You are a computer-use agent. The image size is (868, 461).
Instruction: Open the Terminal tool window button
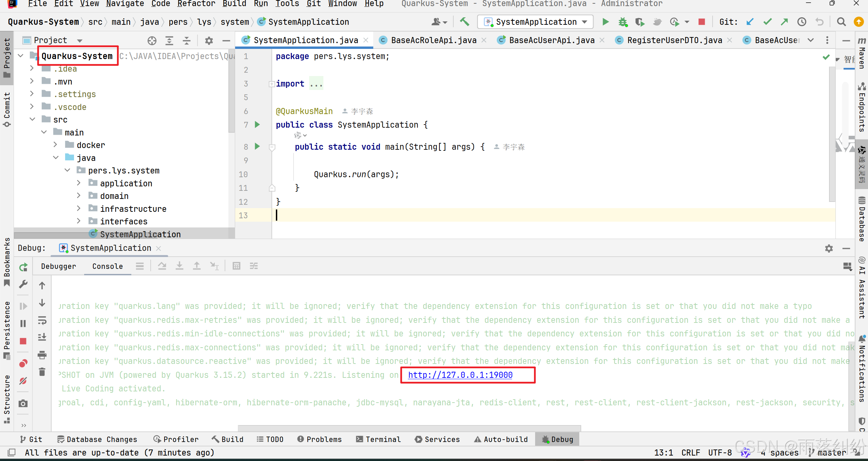click(378, 439)
